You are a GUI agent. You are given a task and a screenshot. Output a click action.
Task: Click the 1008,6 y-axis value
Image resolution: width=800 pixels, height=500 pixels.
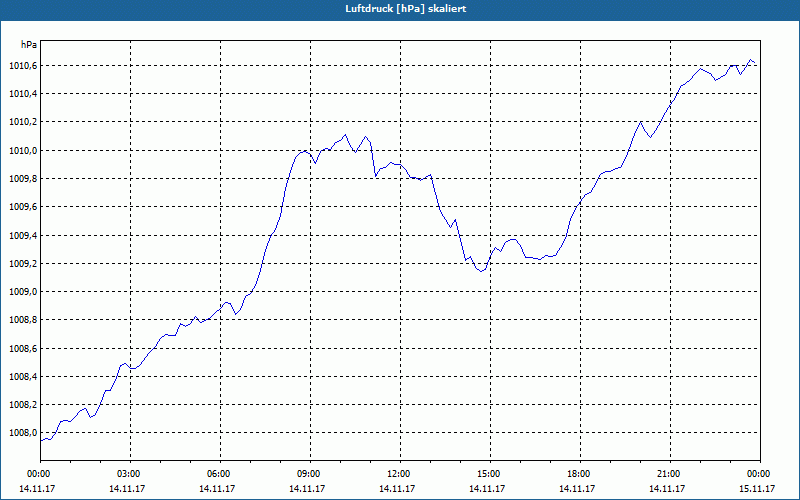coord(22,348)
